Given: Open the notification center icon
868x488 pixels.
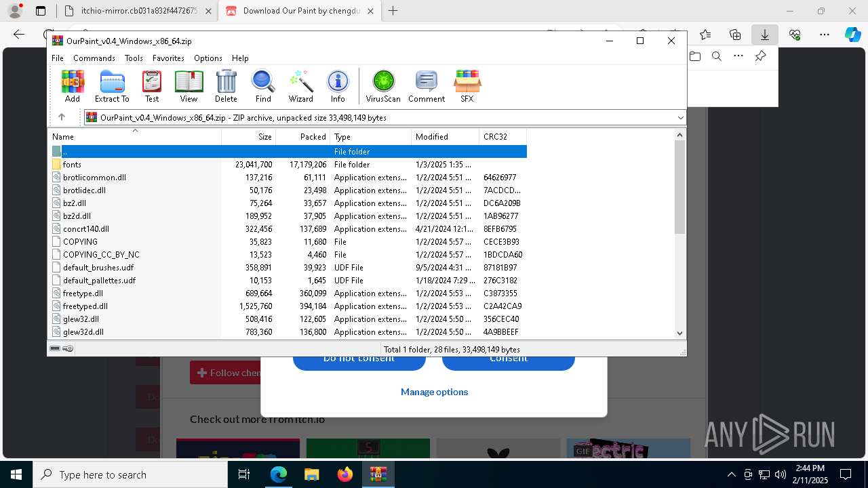Looking at the screenshot, I should pos(846,474).
